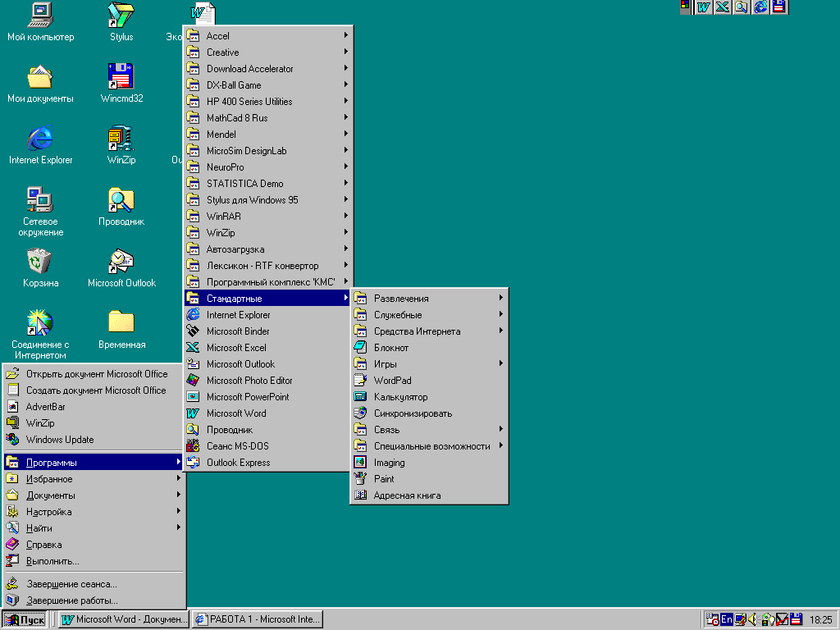Launch Microsoft Photo Editor from Programs
The width and height of the screenshot is (840, 630).
point(267,381)
